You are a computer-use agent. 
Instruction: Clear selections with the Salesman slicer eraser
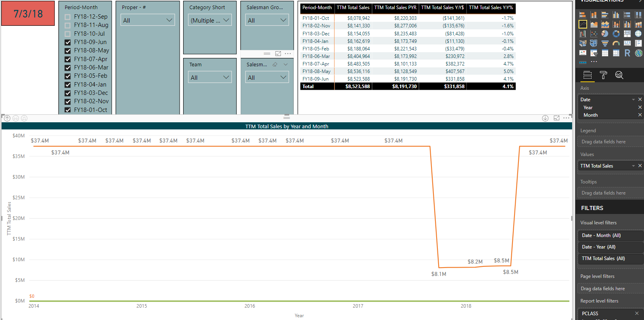click(275, 64)
